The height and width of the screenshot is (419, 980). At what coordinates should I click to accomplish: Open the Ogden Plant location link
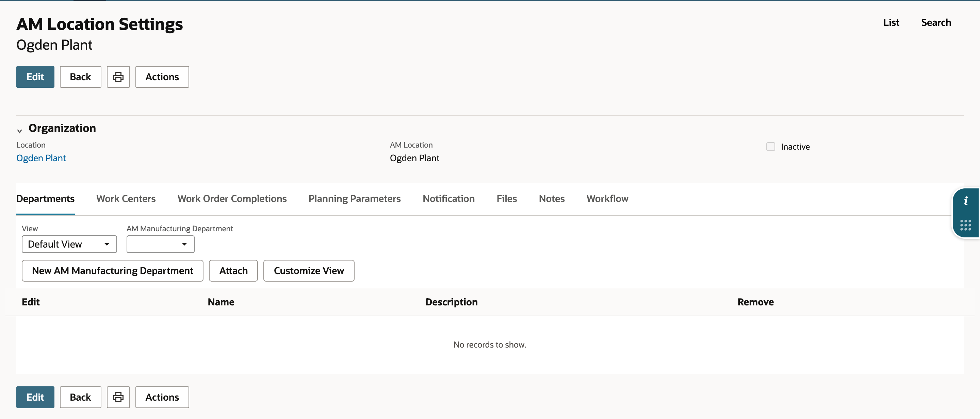(41, 158)
